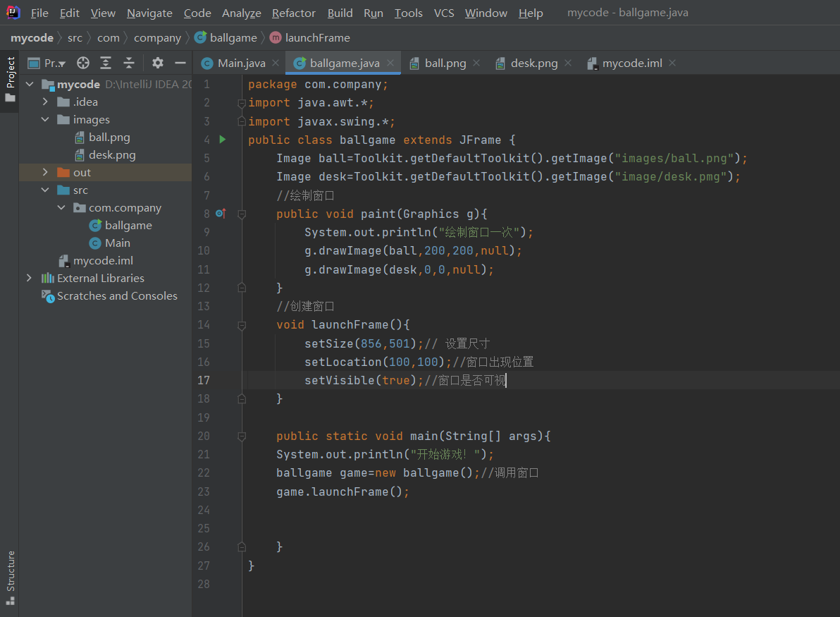Viewport: 840px width, 617px height.
Task: Toggle the Structure side tool window button
Action: pyautogui.click(x=10, y=578)
